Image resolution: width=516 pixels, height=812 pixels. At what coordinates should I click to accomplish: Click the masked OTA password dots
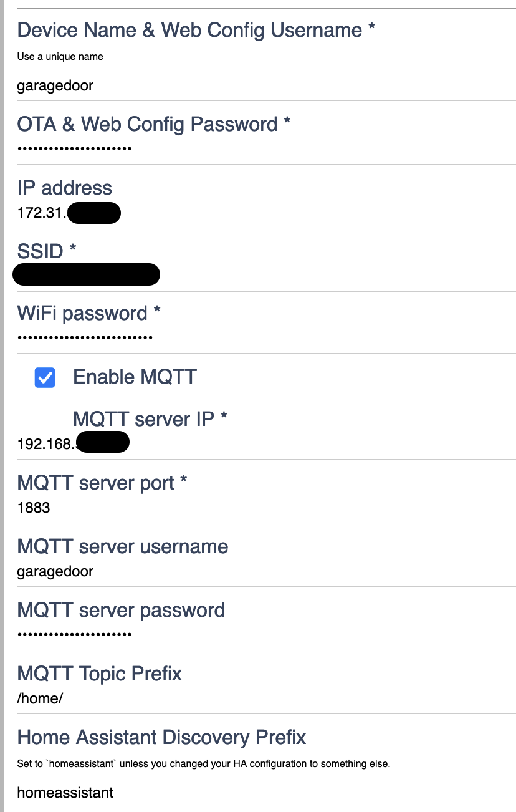pos(75,148)
